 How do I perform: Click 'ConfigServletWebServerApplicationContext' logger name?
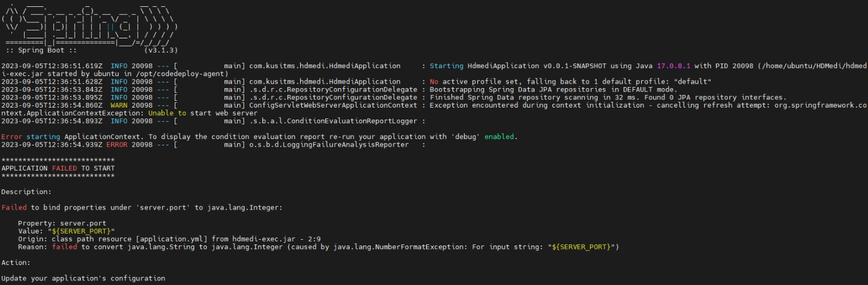coord(333,105)
